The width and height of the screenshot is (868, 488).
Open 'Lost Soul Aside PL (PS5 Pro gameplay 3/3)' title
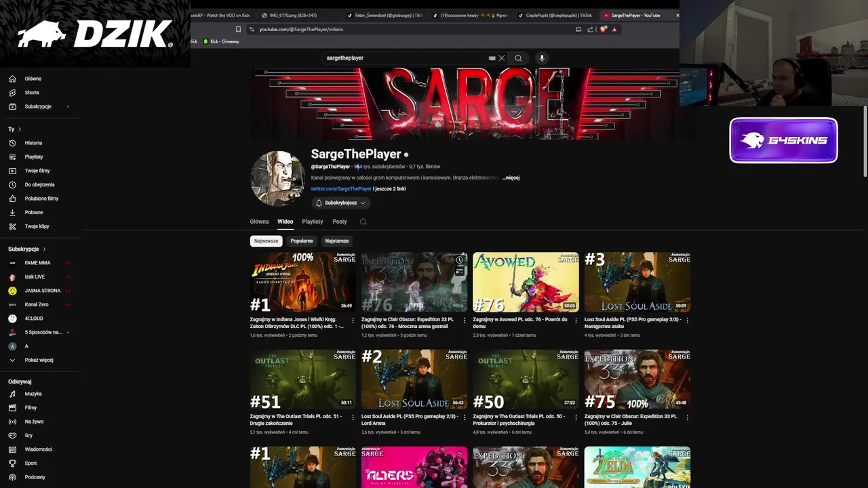(633, 323)
